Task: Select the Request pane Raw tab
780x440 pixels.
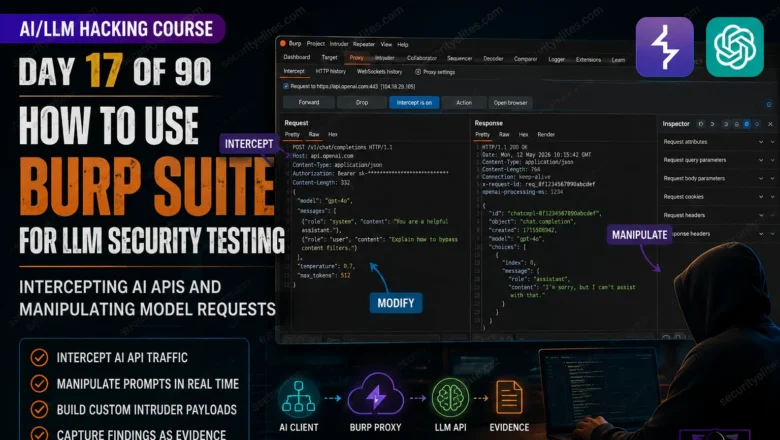Action: point(313,134)
